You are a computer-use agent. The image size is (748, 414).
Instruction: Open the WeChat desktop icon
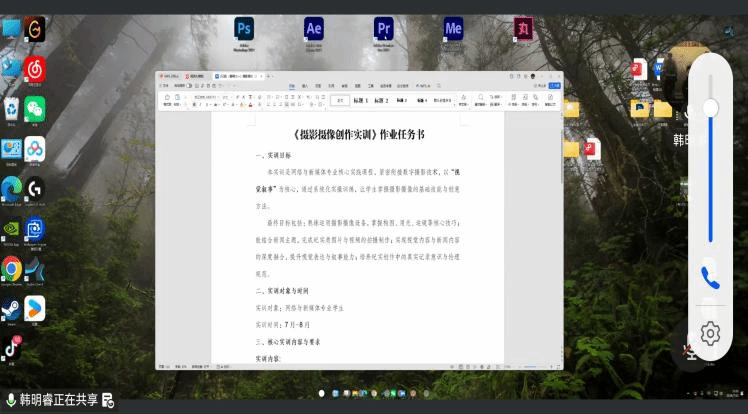click(x=35, y=109)
